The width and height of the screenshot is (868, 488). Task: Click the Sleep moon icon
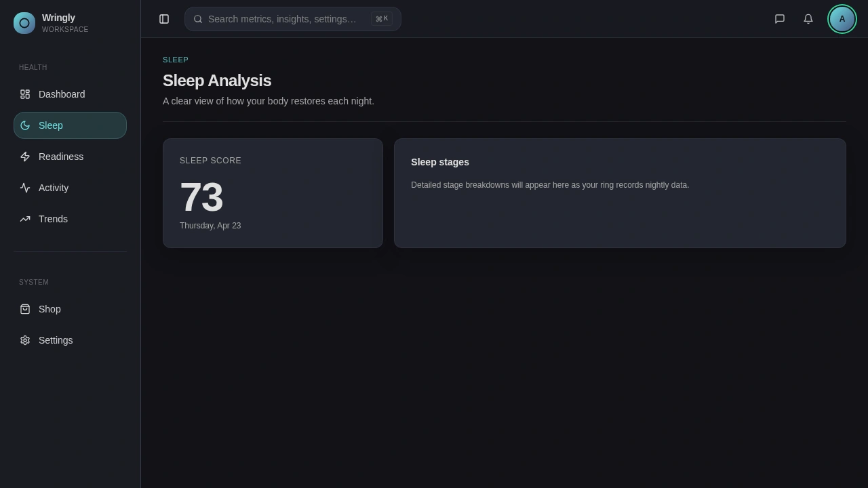coord(25,125)
